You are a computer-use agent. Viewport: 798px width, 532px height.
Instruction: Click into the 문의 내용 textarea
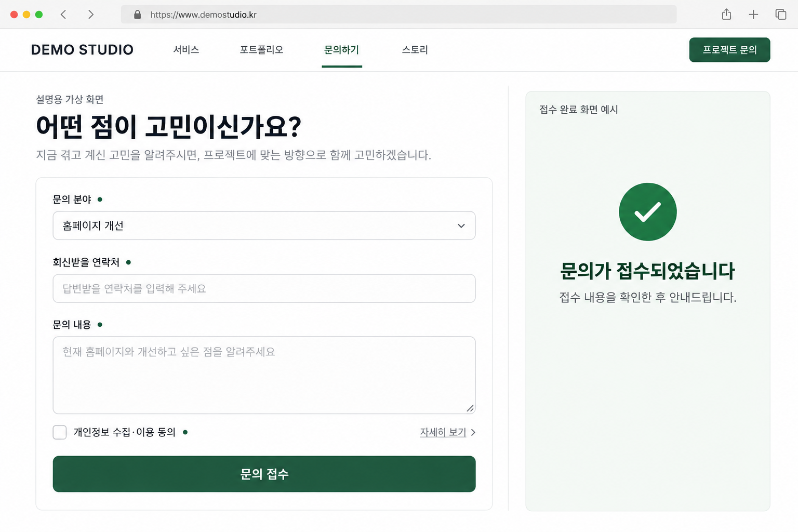[x=264, y=375]
